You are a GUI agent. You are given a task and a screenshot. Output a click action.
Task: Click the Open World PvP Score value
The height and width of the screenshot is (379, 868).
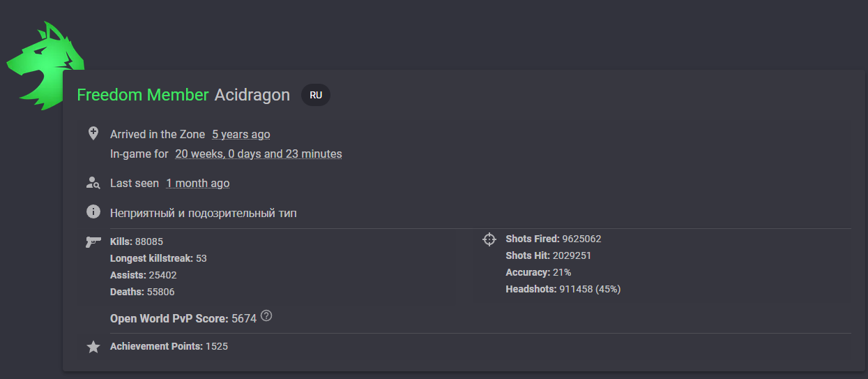pyautogui.click(x=244, y=318)
